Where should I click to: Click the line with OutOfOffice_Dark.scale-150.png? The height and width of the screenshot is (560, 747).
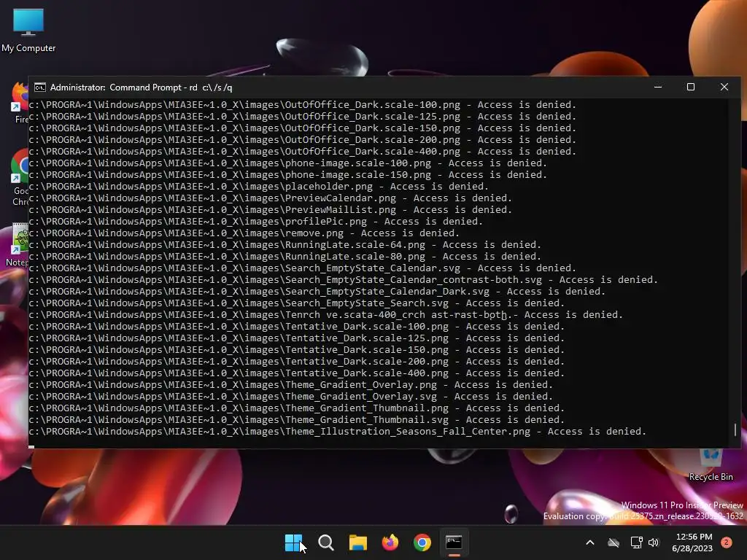pyautogui.click(x=302, y=128)
